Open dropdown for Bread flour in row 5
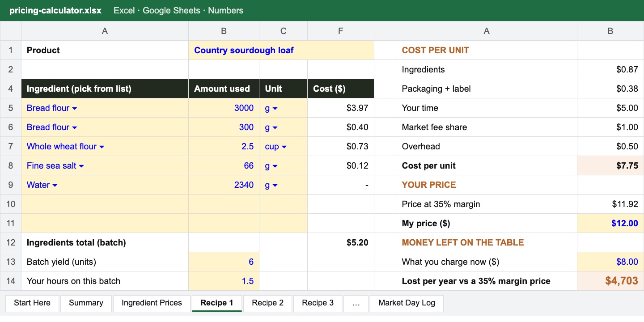This screenshot has height=322, width=644. (75, 108)
